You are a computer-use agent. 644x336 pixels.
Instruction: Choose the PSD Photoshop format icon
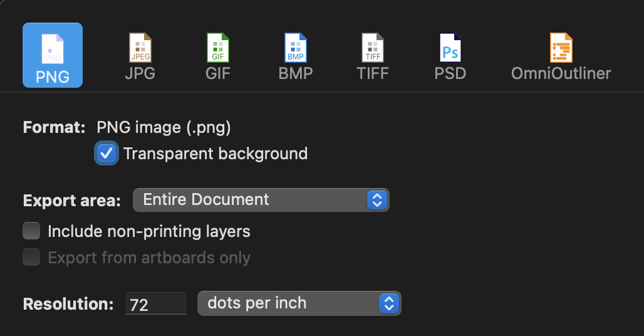[450, 48]
